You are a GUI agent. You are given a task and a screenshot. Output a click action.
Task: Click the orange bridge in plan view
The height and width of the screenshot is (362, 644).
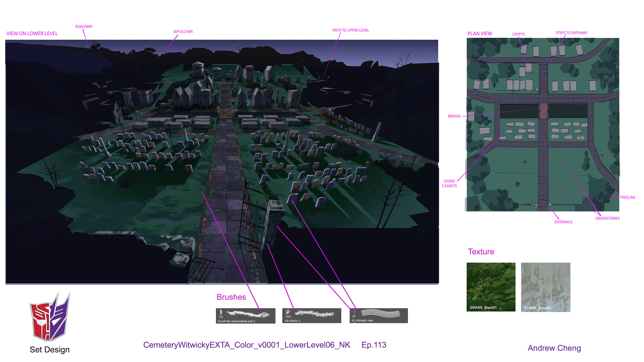[543, 111]
